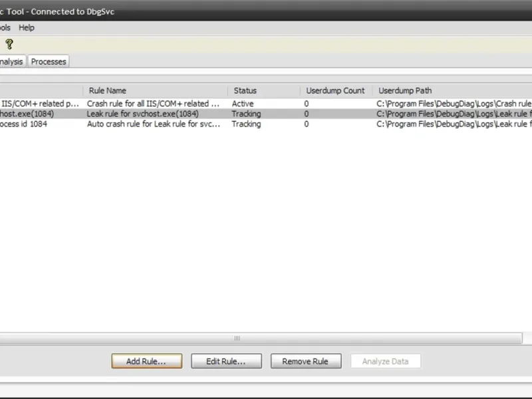Screen dimensions: 532x399
Task: Click Tracking status of svchost leak rule
Action: tap(246, 114)
